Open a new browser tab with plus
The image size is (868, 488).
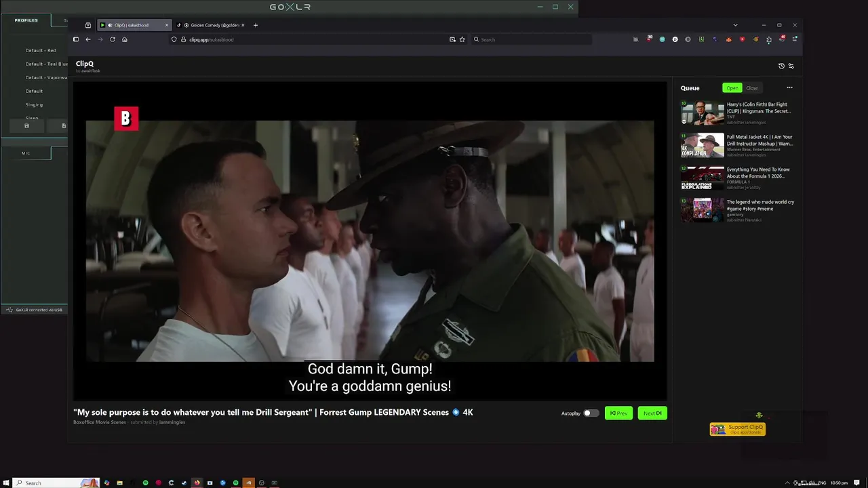click(x=256, y=25)
